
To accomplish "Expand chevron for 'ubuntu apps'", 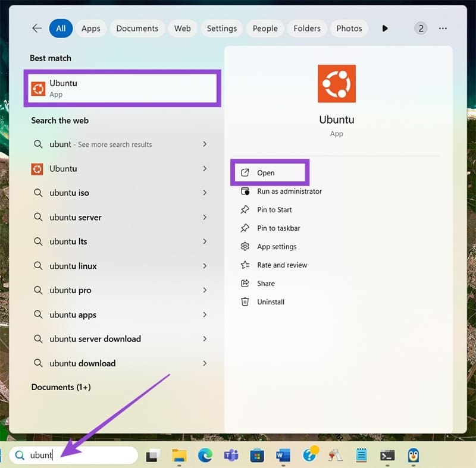I will click(x=205, y=315).
